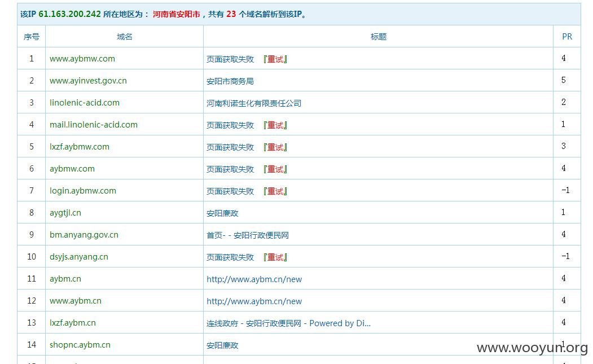593x364 pixels.
Task: Open the mail.linolenic-acid.com domain link
Action: coord(94,125)
